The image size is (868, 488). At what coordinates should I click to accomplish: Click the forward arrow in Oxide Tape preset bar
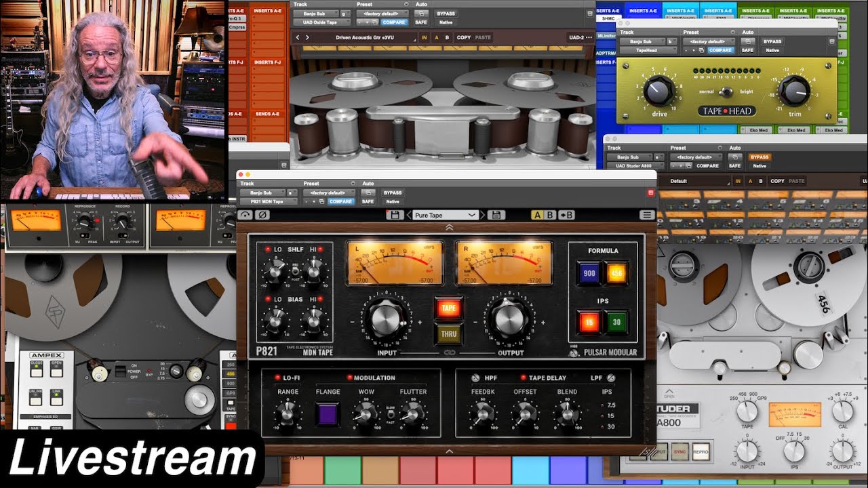[x=307, y=37]
